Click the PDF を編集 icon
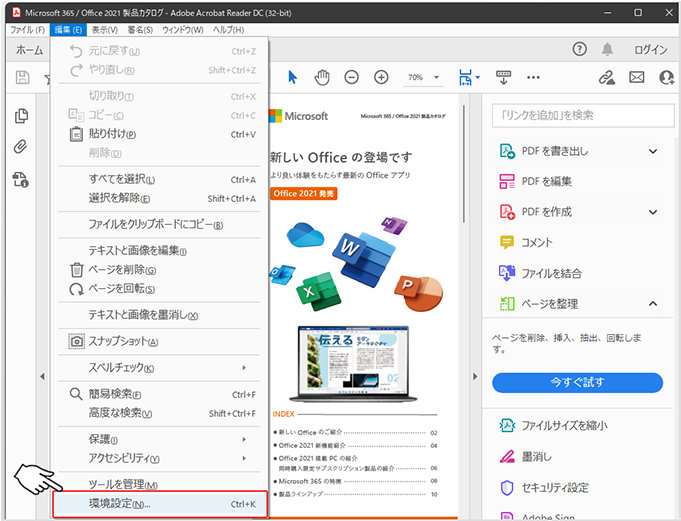The image size is (681, 521). [506, 181]
